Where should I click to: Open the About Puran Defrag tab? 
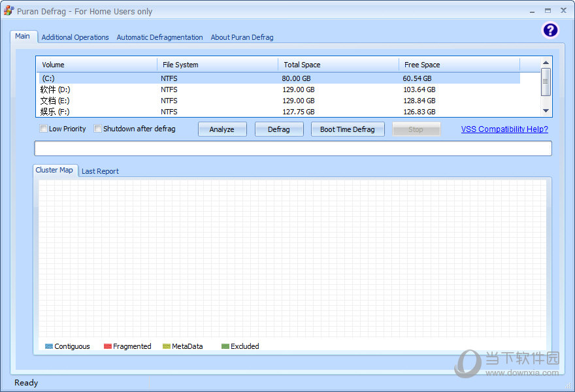242,37
